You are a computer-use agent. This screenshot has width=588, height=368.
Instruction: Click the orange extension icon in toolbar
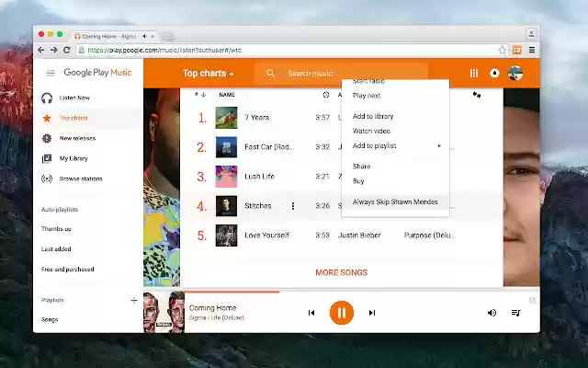pyautogui.click(x=517, y=50)
